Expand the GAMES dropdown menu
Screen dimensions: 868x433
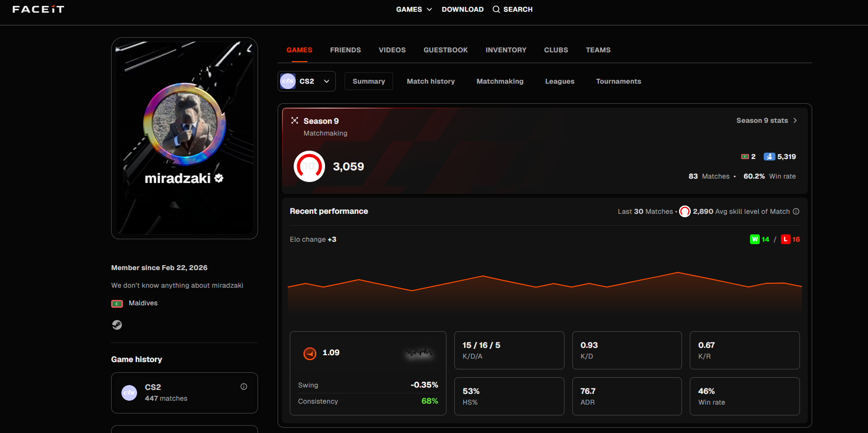pos(414,9)
